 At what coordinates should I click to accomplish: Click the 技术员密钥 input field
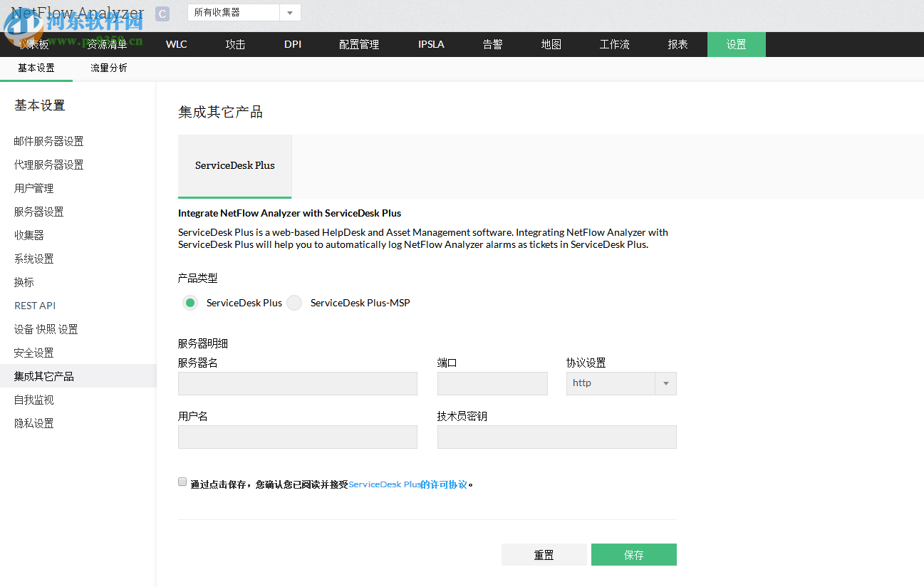556,436
